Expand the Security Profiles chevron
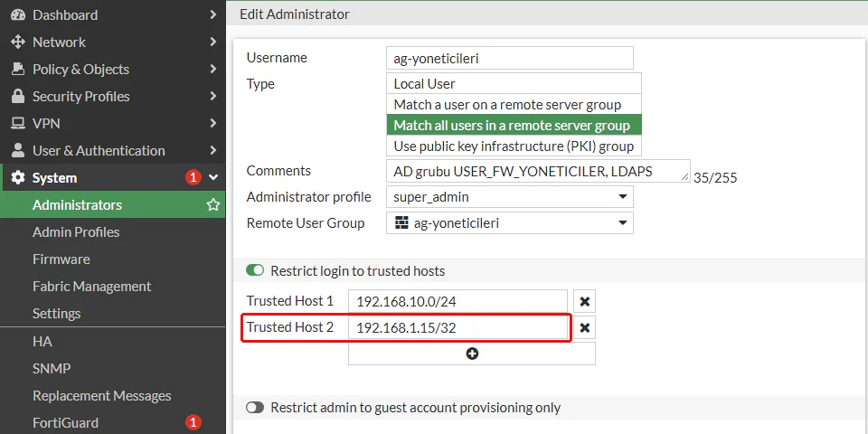This screenshot has width=868, height=434. [213, 97]
